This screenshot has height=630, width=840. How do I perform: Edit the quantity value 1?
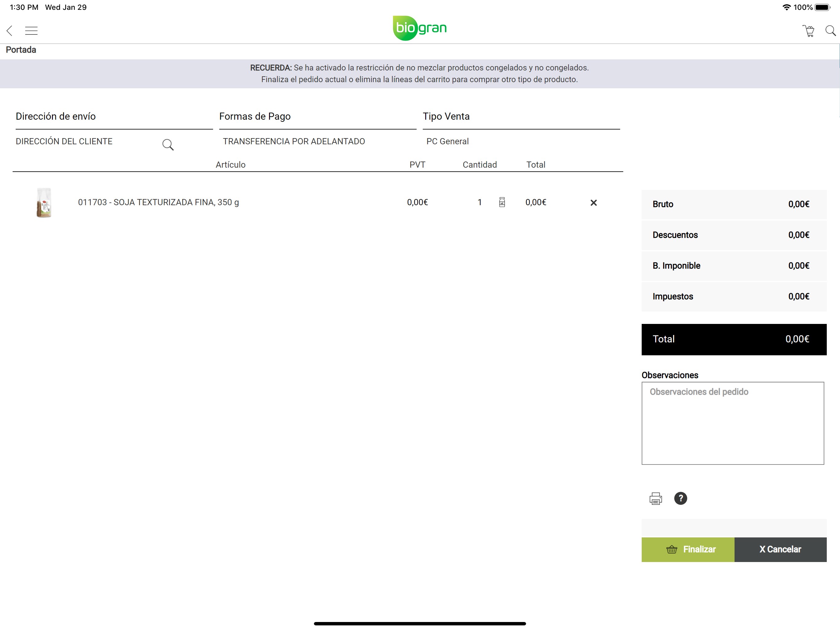(480, 202)
